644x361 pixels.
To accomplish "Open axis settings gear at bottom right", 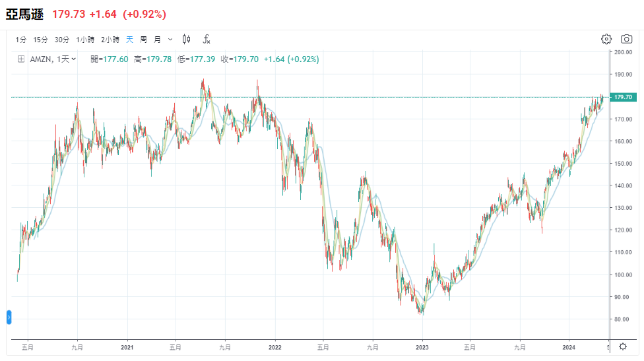I will pos(623,346).
